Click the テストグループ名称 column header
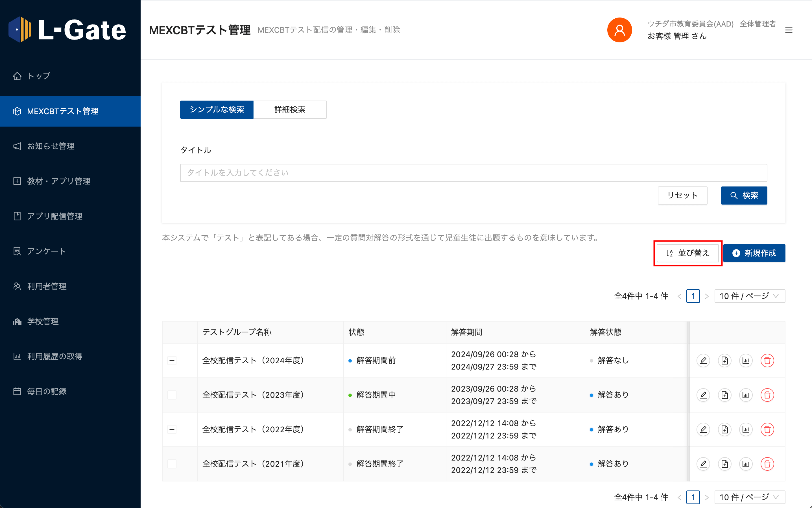This screenshot has width=812, height=508. point(270,332)
